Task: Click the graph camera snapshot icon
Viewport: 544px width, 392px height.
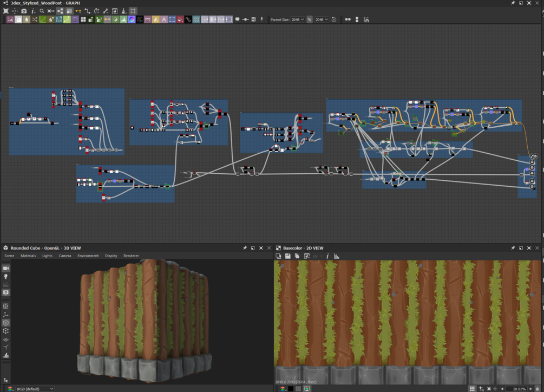Action: point(24,11)
